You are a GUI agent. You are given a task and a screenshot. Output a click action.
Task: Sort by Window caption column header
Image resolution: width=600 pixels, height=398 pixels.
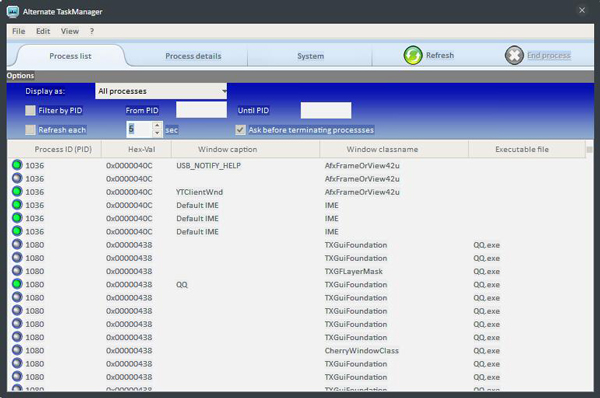click(x=245, y=149)
